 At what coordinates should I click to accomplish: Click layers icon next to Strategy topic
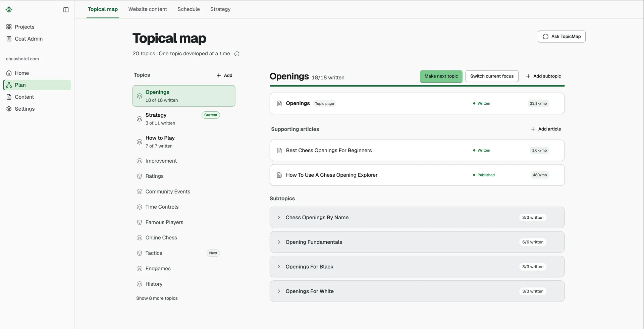point(140,119)
